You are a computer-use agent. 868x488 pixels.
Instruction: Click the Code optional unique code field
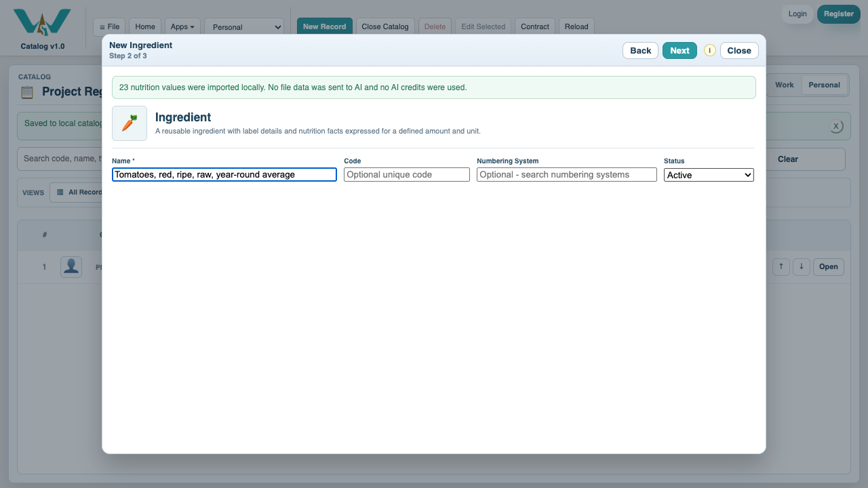407,175
